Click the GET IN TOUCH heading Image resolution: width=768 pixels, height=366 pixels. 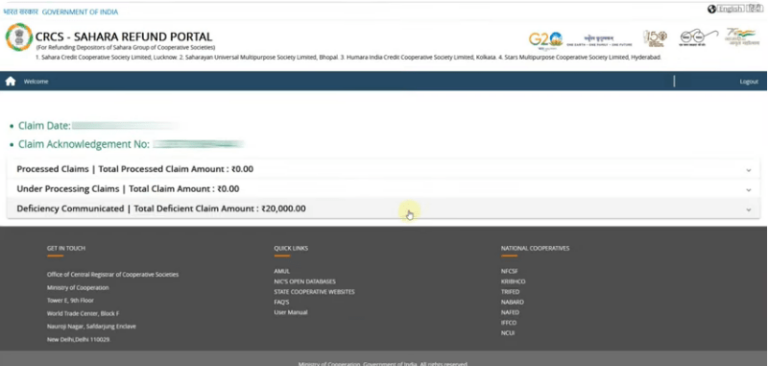pos(66,248)
